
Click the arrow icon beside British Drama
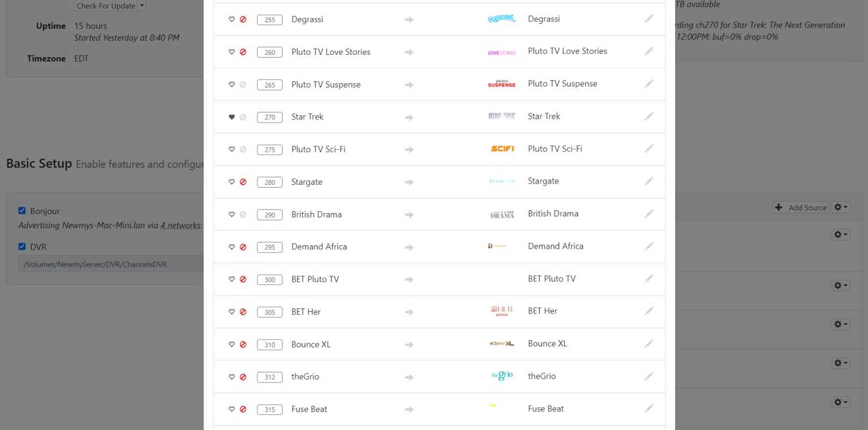point(409,215)
